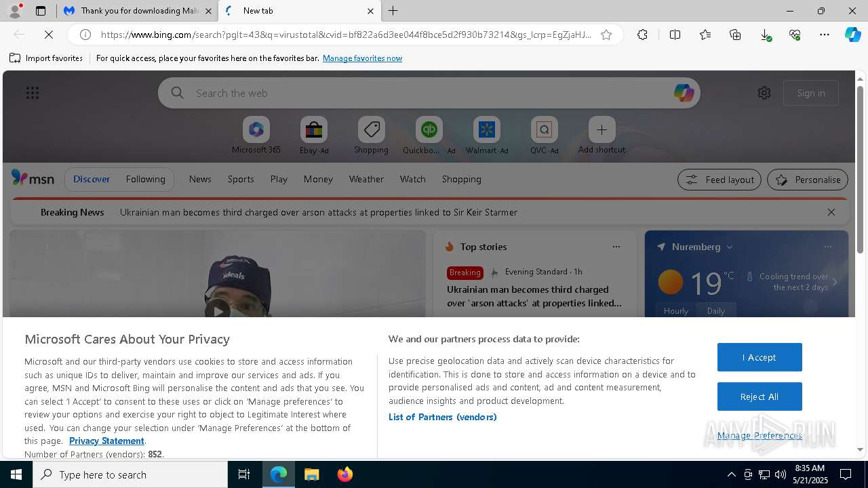This screenshot has width=868, height=488.
Task: Open Weather section in nav
Action: 366,179
